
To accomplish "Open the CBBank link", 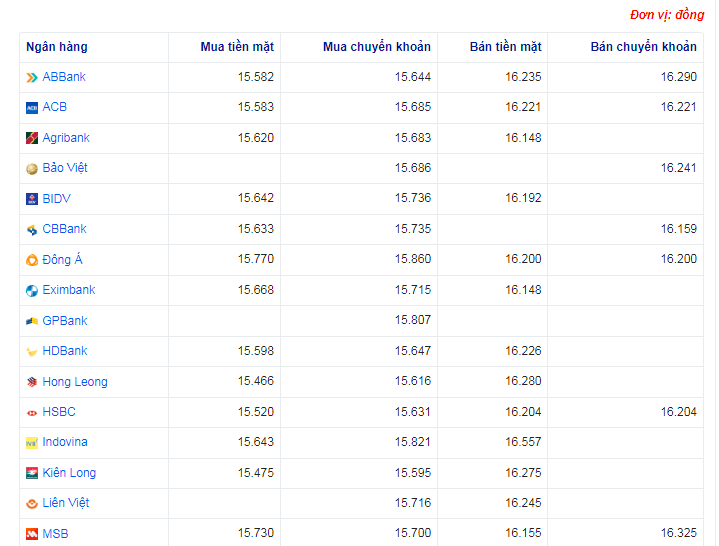I will tap(64, 229).
